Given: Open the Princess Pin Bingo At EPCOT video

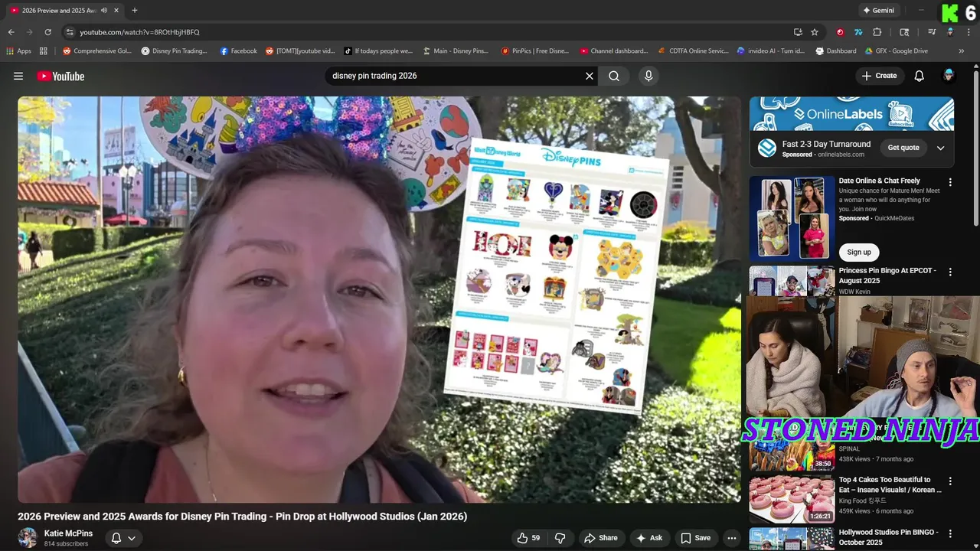Looking at the screenshot, I should pos(887,275).
